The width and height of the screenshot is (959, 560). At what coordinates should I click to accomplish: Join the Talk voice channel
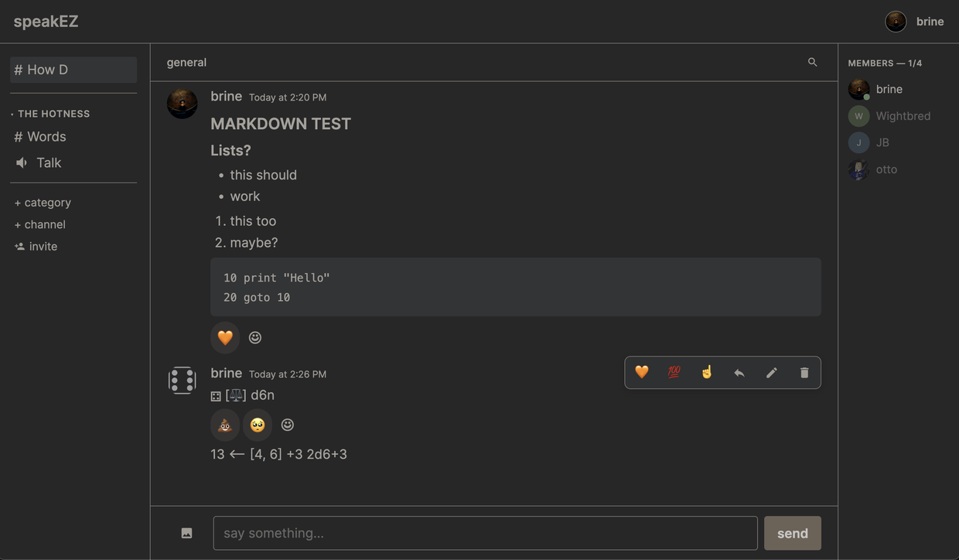[x=48, y=163]
